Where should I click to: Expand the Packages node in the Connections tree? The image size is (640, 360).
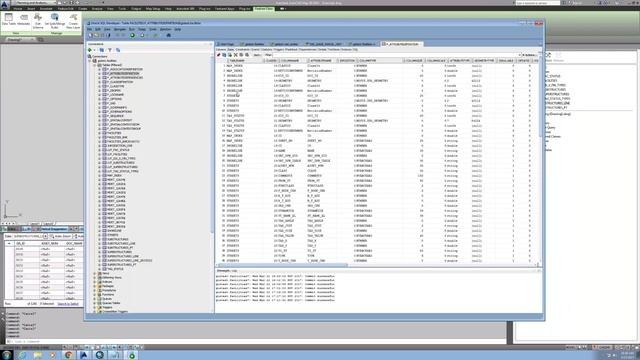pos(95,286)
